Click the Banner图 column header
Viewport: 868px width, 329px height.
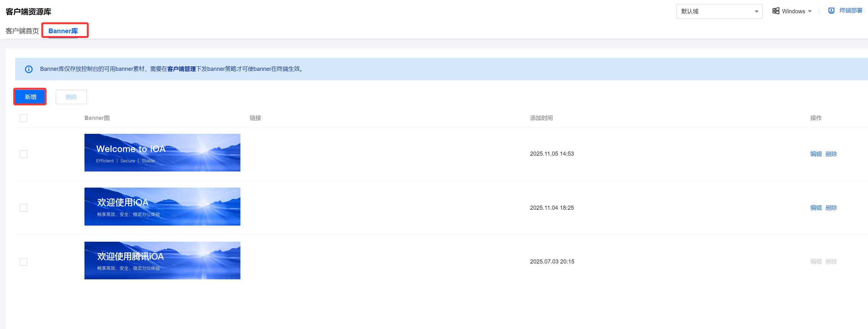point(97,118)
